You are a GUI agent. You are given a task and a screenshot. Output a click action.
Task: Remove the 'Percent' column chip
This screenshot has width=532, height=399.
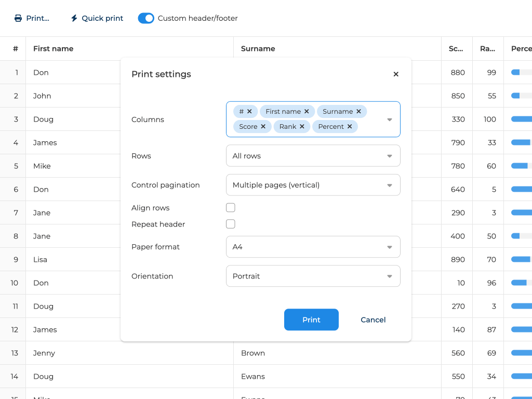click(350, 127)
